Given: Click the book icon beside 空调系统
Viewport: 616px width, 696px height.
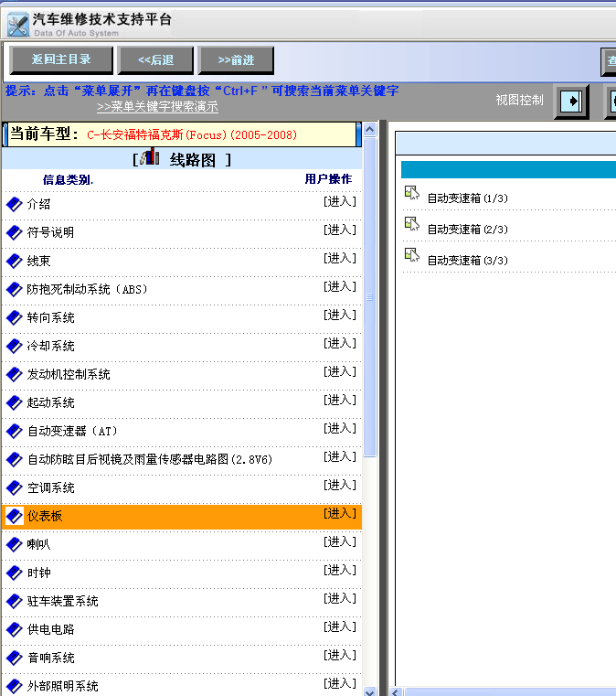Looking at the screenshot, I should point(15,487).
